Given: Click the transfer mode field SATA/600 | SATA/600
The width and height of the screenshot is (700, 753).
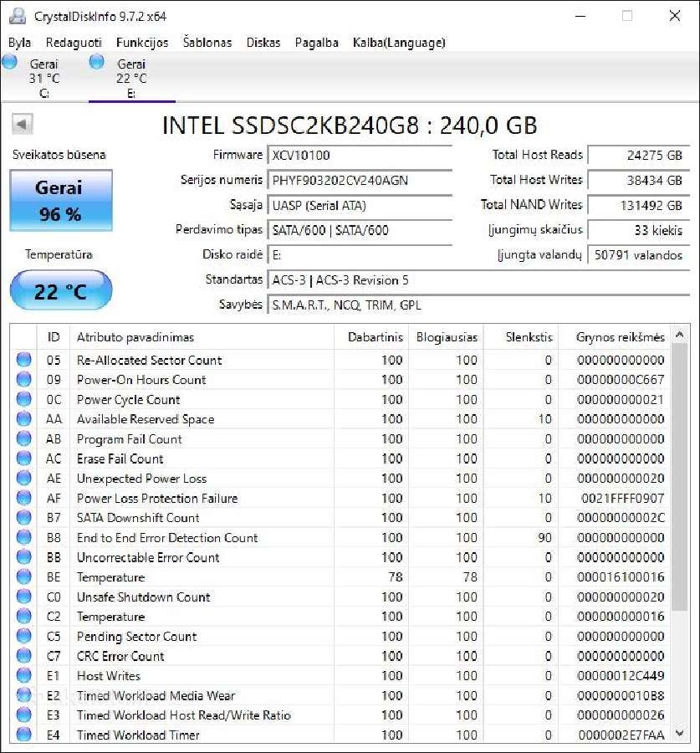Looking at the screenshot, I should pos(360,230).
